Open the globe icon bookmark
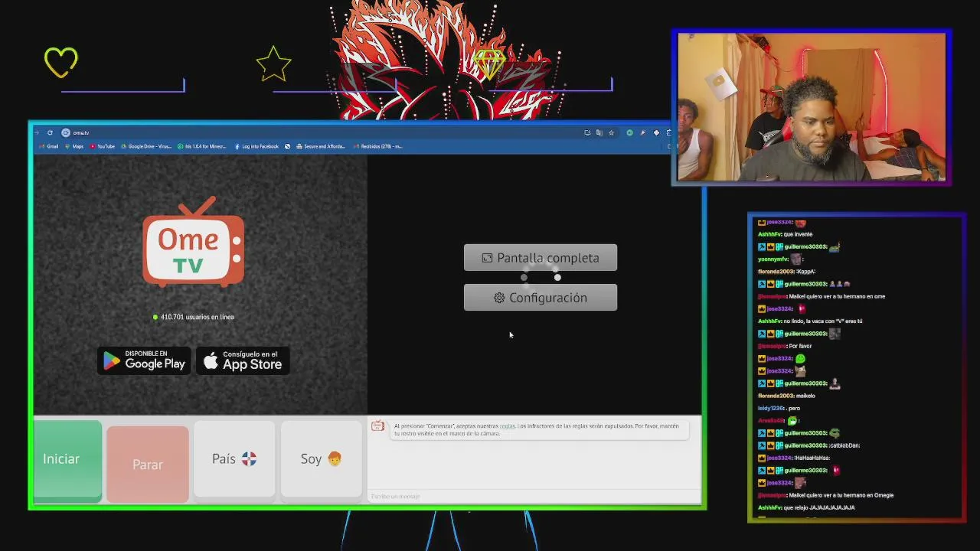Screen dimensions: 980x551 (288, 146)
